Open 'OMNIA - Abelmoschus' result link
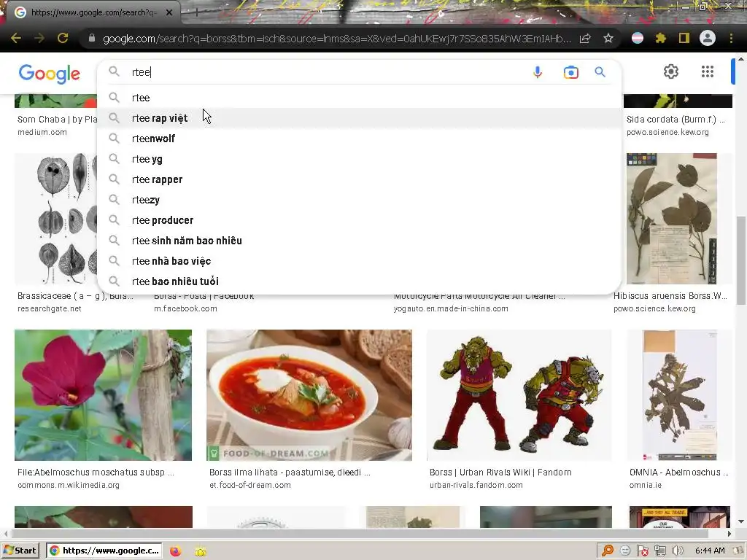 679,472
